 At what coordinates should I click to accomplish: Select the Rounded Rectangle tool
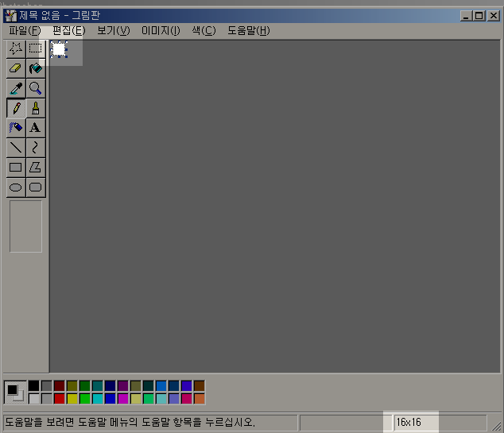click(35, 188)
